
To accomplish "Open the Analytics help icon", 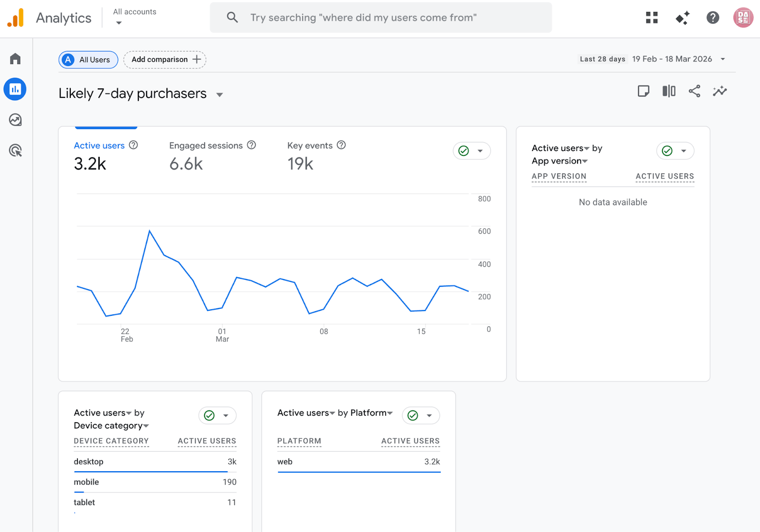I will pyautogui.click(x=712, y=18).
